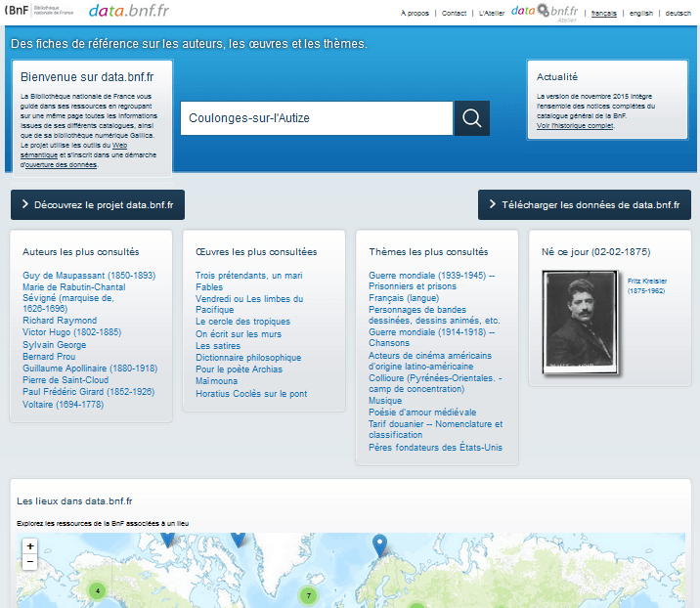
Task: Switch language to english
Action: click(x=641, y=14)
